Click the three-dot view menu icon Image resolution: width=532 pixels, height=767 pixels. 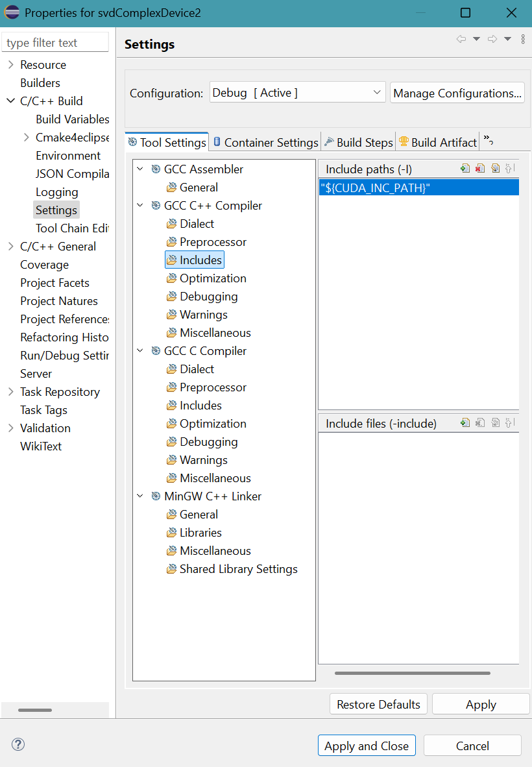pyautogui.click(x=523, y=40)
